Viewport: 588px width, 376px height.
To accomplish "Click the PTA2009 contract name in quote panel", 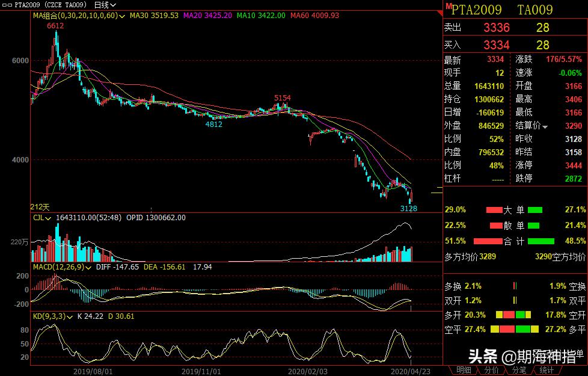I will (x=477, y=10).
